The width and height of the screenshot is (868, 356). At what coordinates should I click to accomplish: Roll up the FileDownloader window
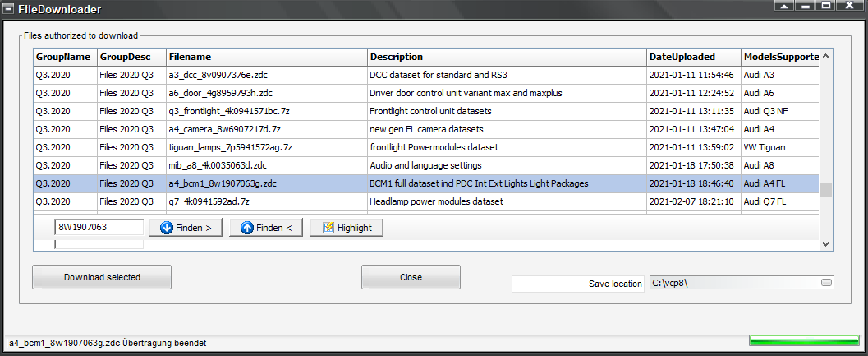coord(783,6)
